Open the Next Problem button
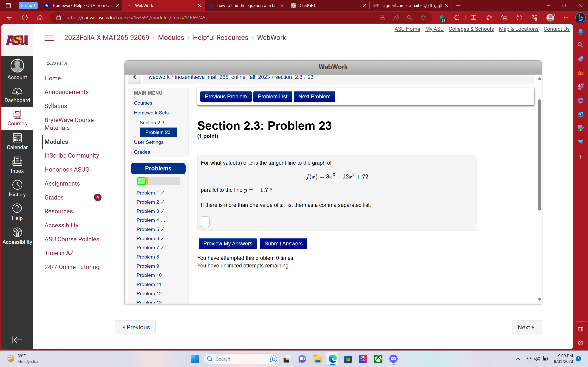The image size is (588, 367). pos(314,96)
